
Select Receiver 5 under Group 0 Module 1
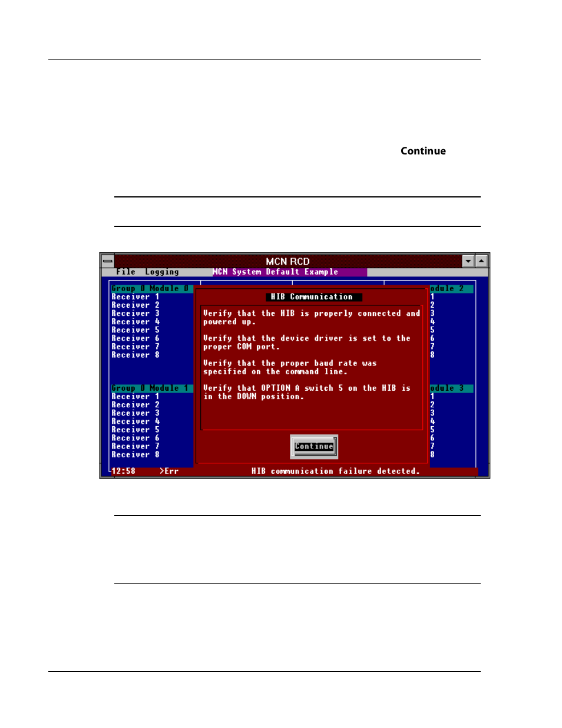tap(135, 430)
